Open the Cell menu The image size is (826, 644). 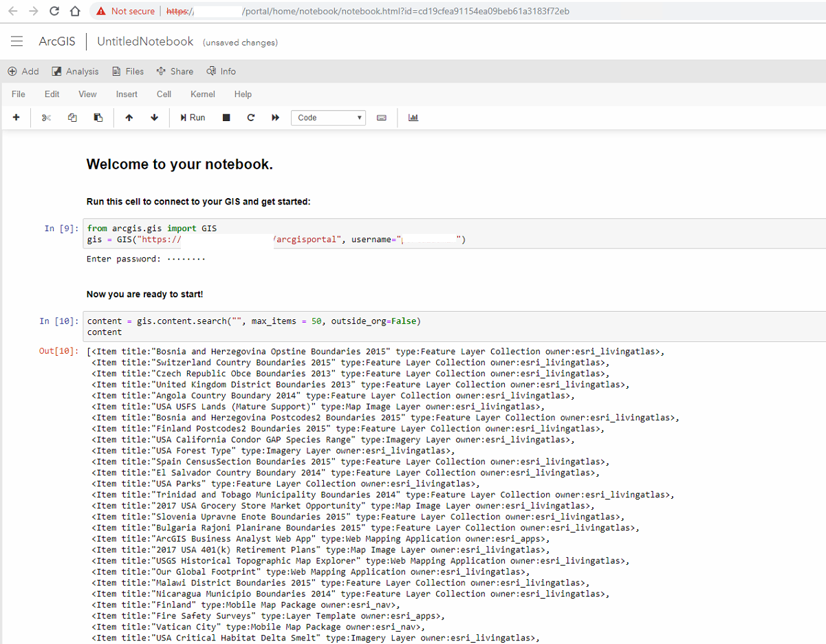coord(164,94)
